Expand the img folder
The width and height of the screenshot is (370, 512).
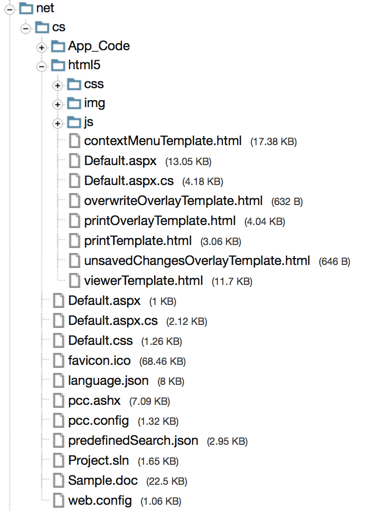pos(57,104)
